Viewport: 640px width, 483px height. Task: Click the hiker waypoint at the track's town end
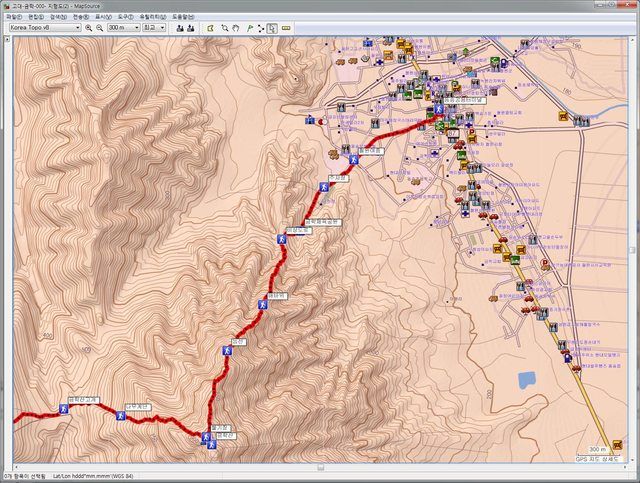[439, 109]
